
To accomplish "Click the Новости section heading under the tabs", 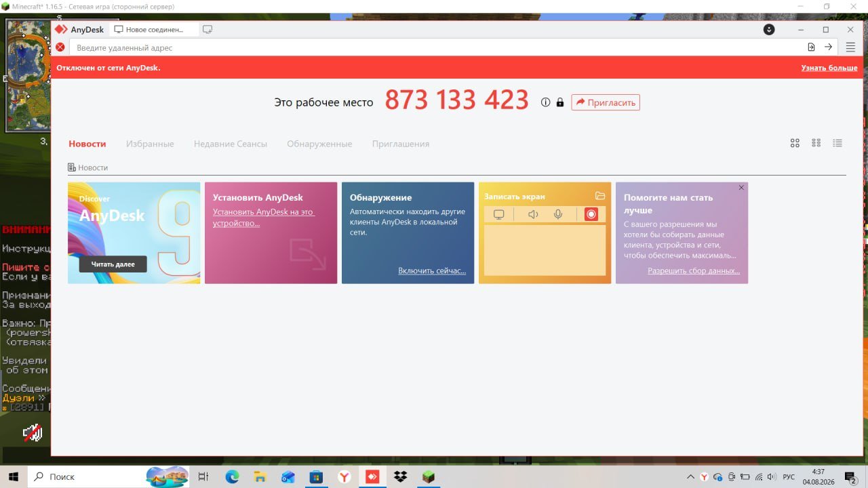I will (x=88, y=167).
